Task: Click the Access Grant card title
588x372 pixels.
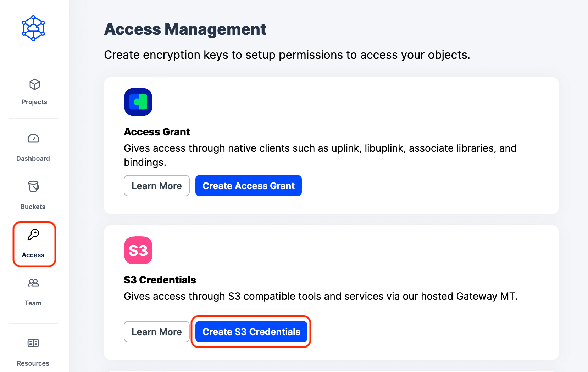Action: 157,131
